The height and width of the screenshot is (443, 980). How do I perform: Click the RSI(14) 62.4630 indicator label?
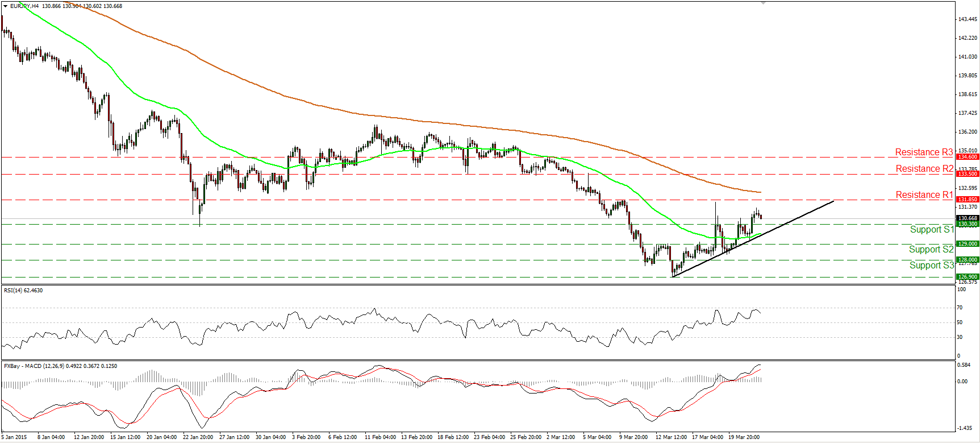[23, 291]
